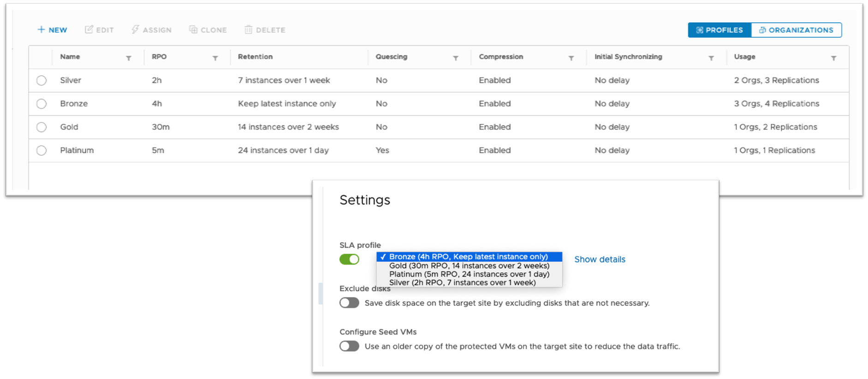Enable the Exclude disks toggle

[349, 303]
